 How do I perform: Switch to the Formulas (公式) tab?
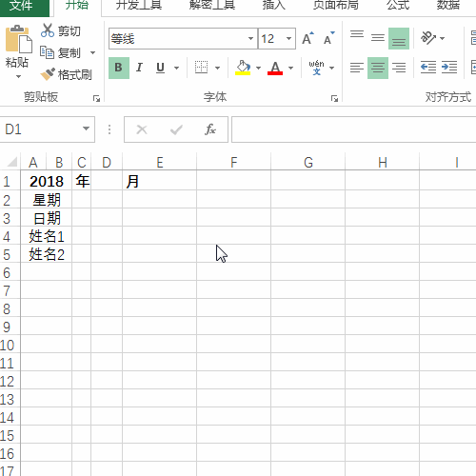coord(398,5)
